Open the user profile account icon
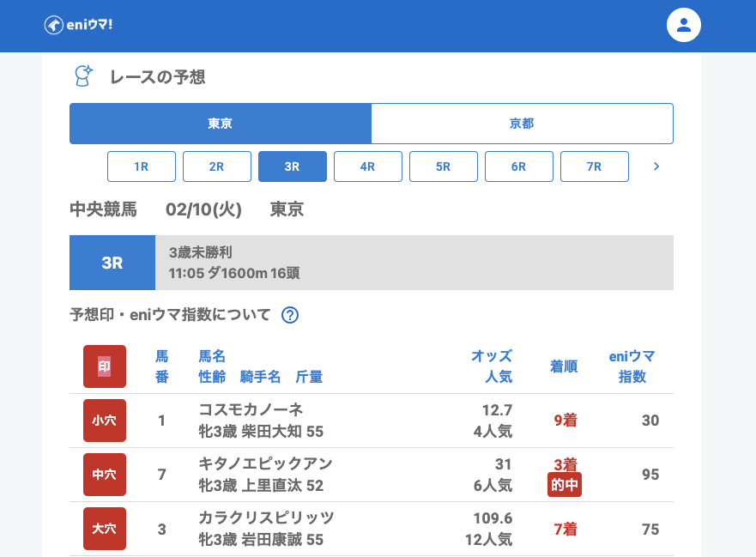The width and height of the screenshot is (756, 557). 684,25
